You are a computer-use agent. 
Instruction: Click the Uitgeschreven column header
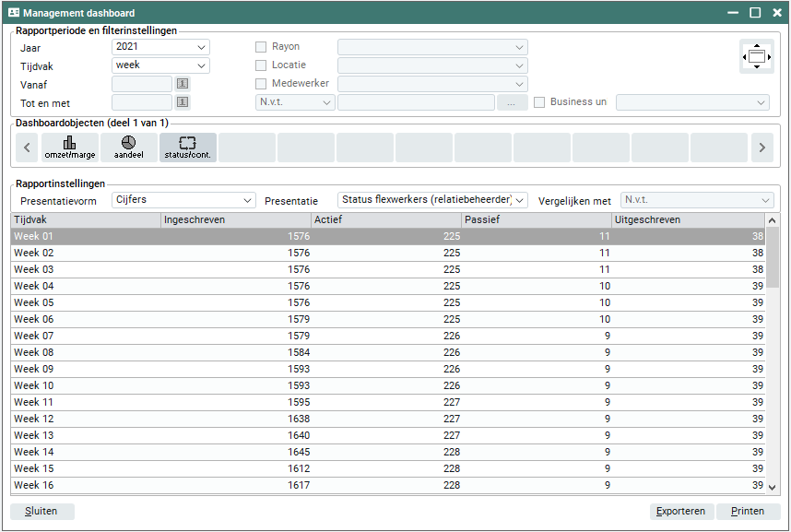[x=688, y=219]
